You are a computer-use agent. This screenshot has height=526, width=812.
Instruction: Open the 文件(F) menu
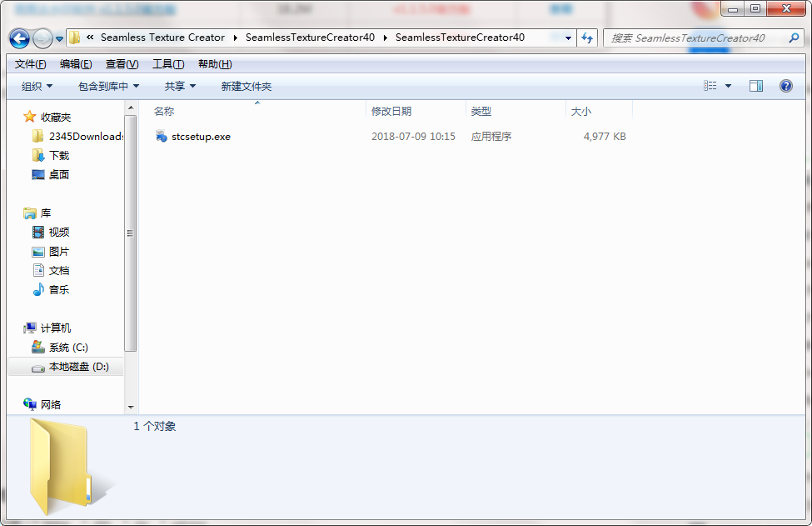[31, 64]
